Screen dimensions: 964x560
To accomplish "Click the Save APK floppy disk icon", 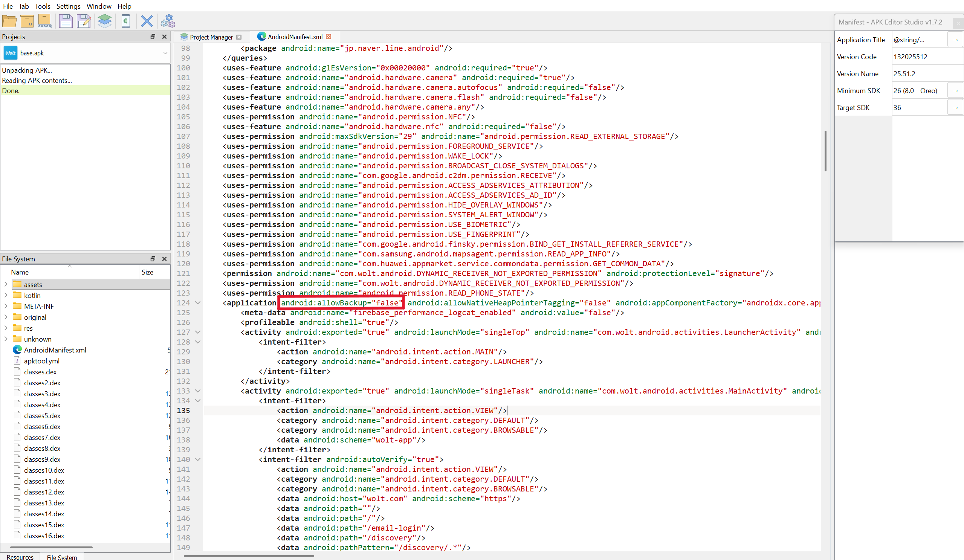I will coord(66,21).
